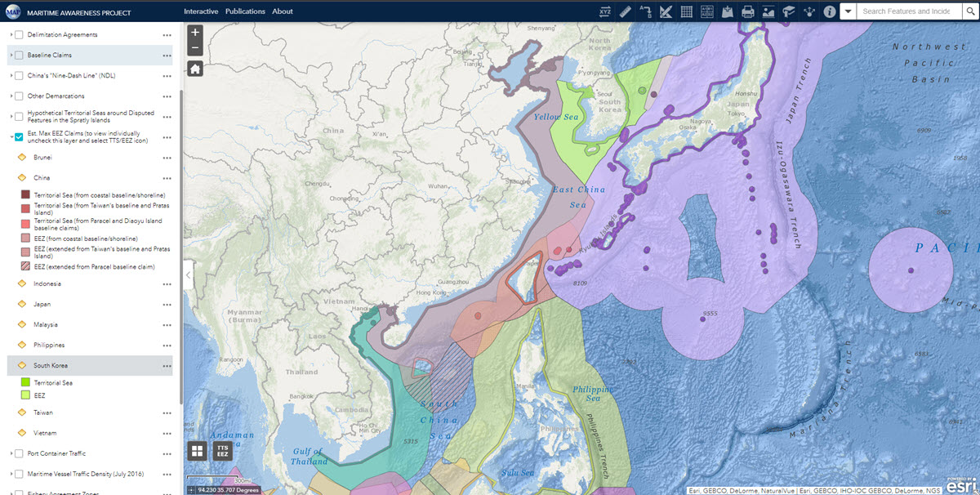Screen dimensions: 980x495
Task: Expand the Delimitation Agreements layer arrow
Action: click(x=11, y=34)
